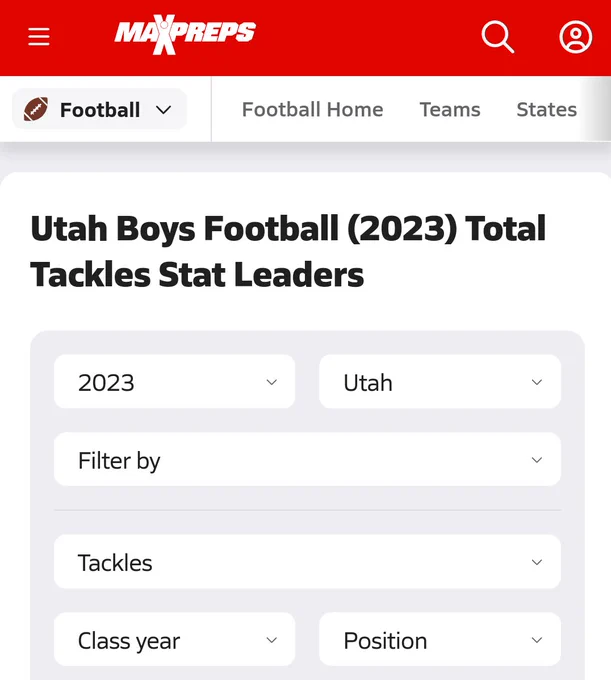Image resolution: width=611 pixels, height=680 pixels.
Task: Click the football ball icon
Action: [x=36, y=109]
